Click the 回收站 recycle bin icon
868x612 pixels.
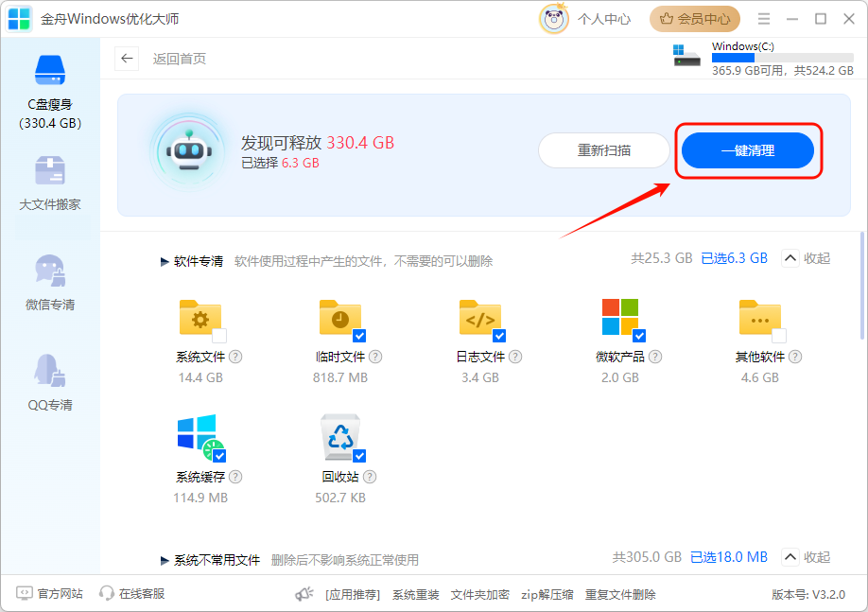pos(339,436)
